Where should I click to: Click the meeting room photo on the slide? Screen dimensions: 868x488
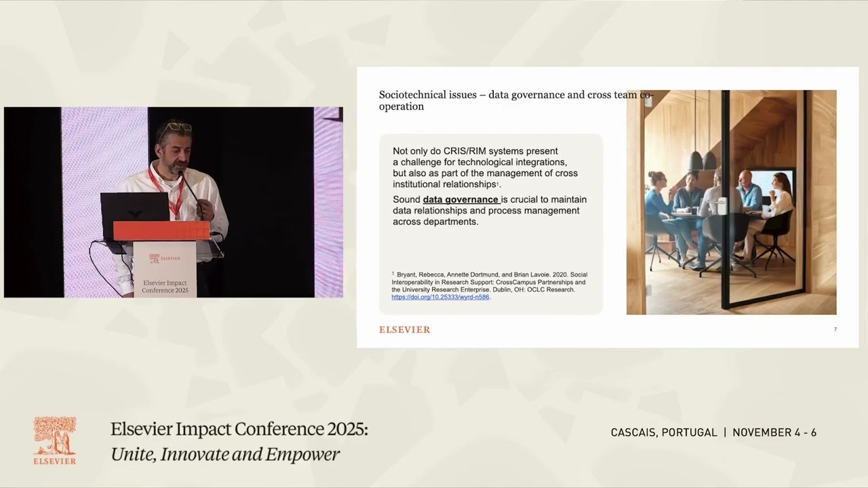point(731,202)
